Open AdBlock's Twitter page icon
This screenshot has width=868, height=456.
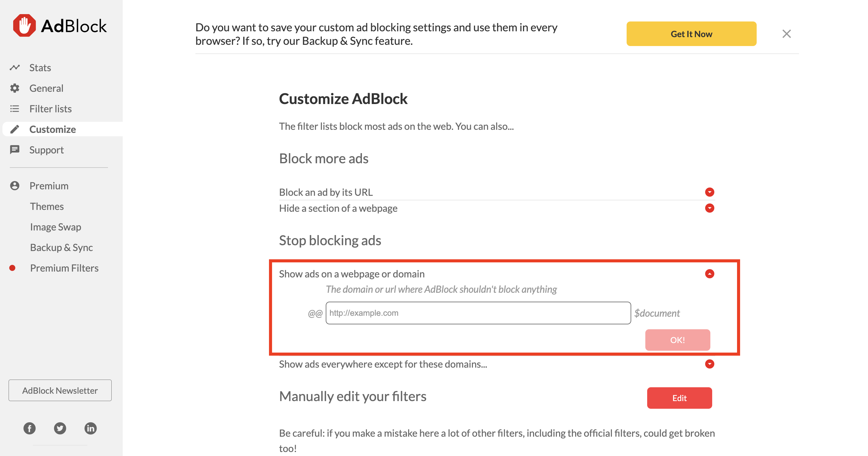point(60,428)
